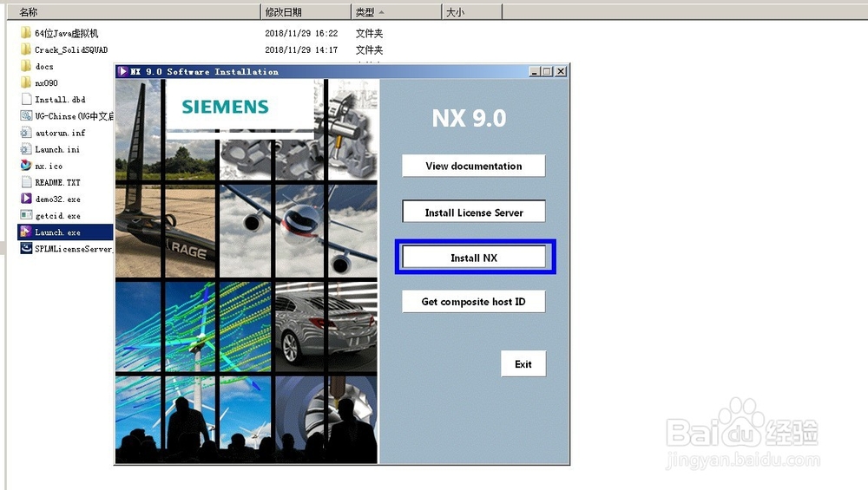The width and height of the screenshot is (868, 490).
Task: Close the NX 9.0 Software Installation window
Action: [561, 71]
